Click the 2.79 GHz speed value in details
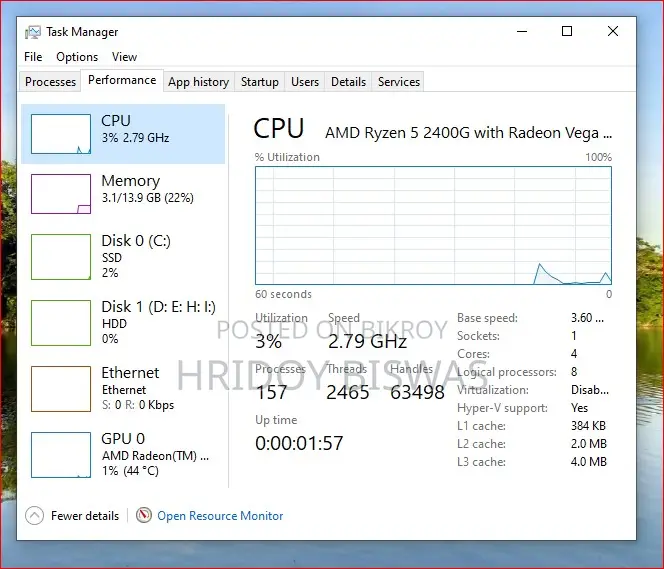This screenshot has width=664, height=569. click(x=368, y=341)
